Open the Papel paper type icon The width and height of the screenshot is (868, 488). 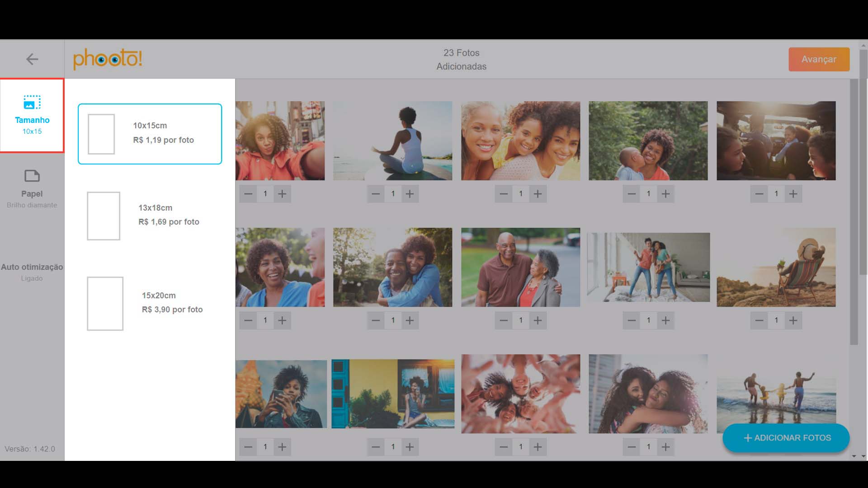[32, 176]
